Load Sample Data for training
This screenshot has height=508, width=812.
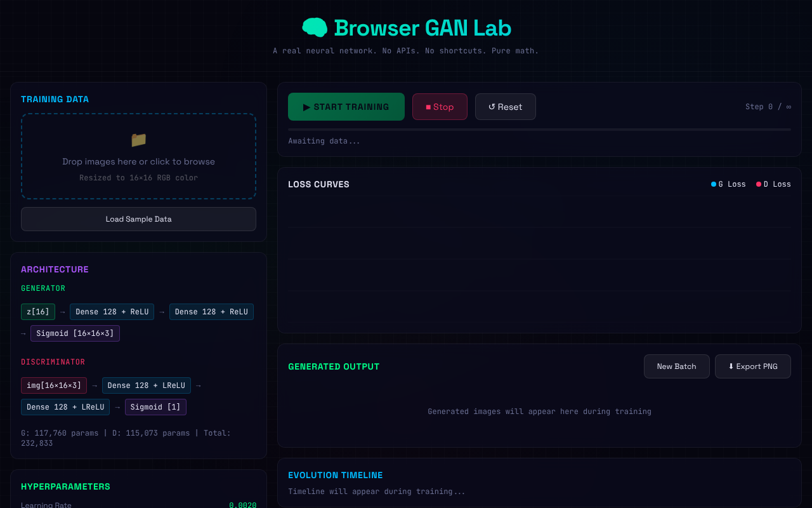pos(138,218)
